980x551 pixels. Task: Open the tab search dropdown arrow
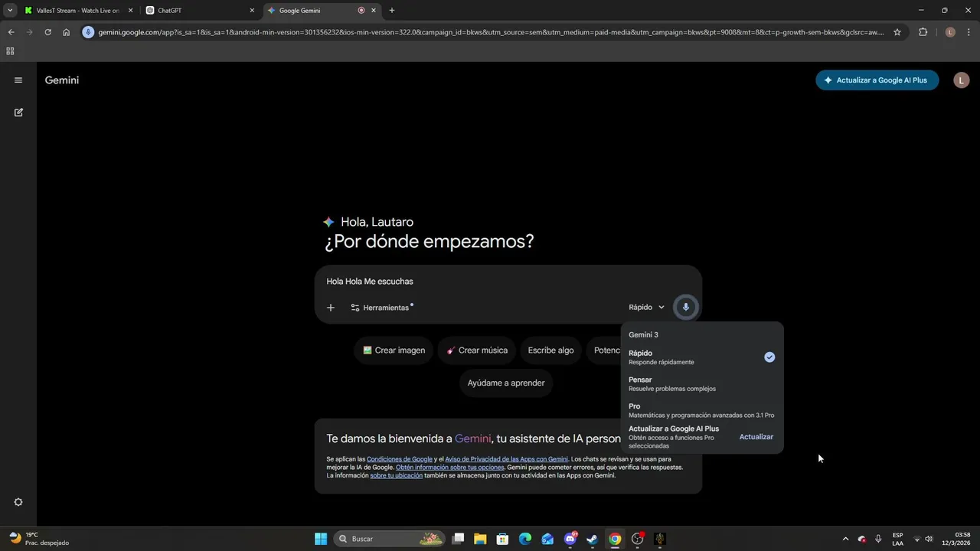pyautogui.click(x=10, y=11)
